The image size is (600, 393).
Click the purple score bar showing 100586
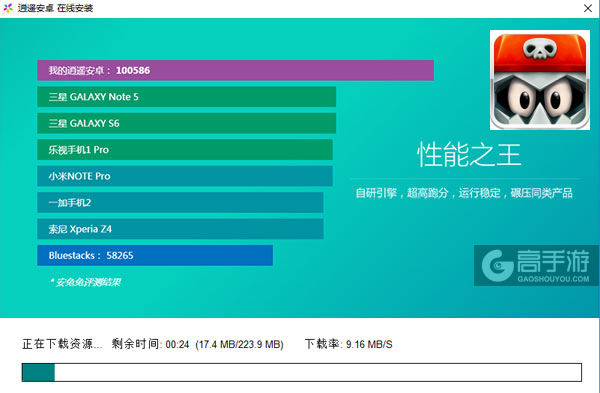(x=235, y=70)
